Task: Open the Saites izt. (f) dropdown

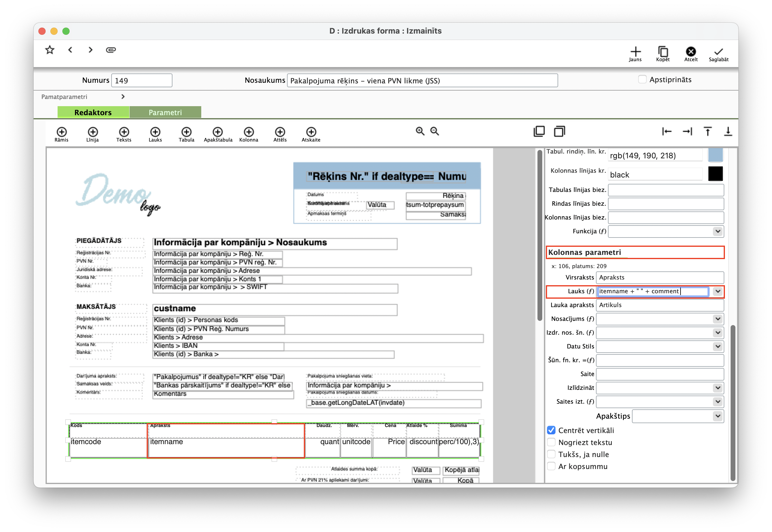Action: (x=718, y=402)
